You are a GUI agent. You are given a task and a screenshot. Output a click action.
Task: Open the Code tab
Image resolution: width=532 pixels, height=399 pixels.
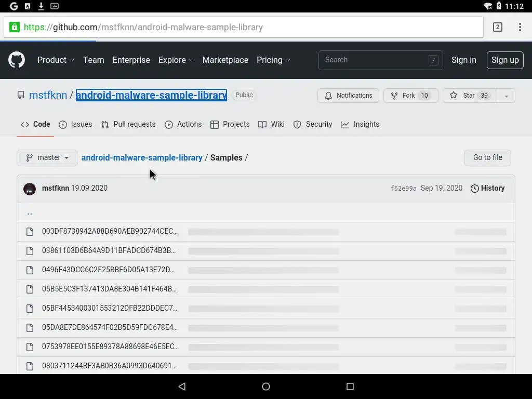pyautogui.click(x=35, y=125)
